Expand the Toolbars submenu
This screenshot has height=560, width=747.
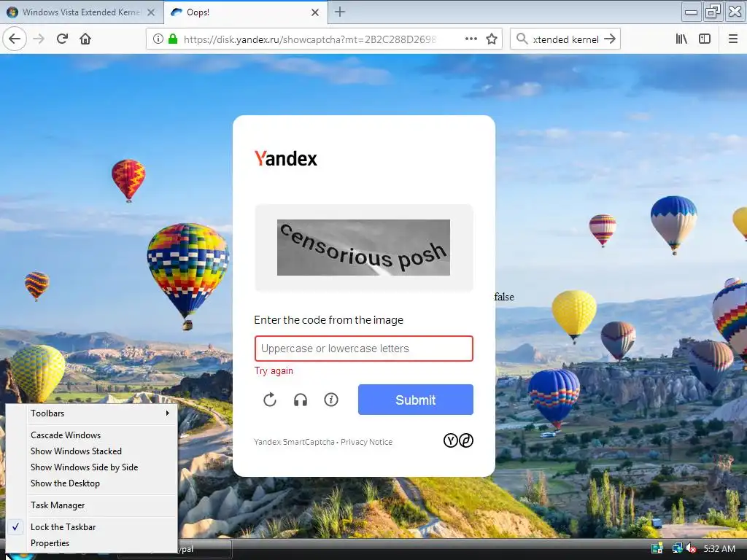[91, 413]
